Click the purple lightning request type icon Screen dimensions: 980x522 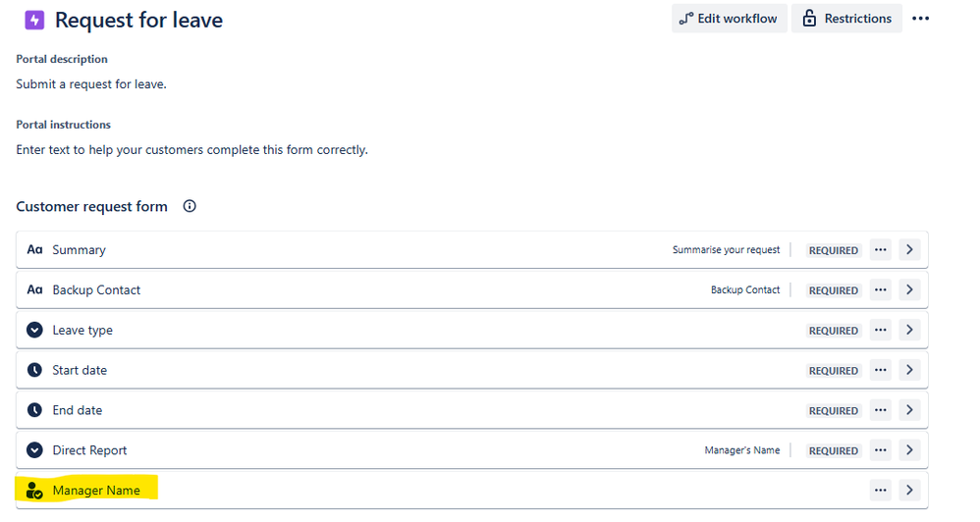tap(34, 20)
